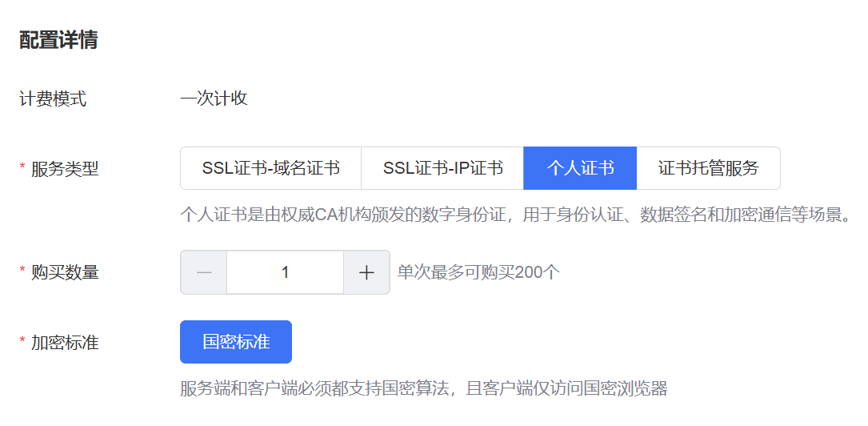Select 证书托管服务 service type

pos(709,168)
